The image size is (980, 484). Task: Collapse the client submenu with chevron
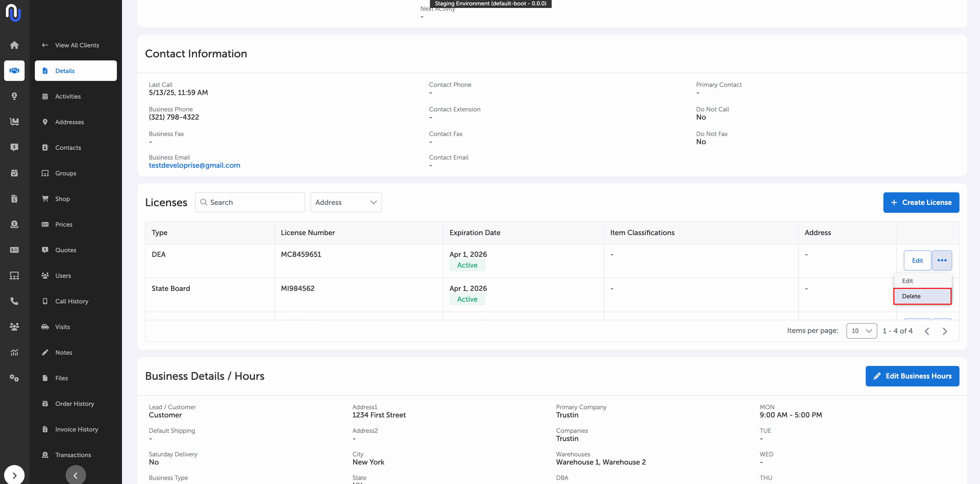(75, 475)
